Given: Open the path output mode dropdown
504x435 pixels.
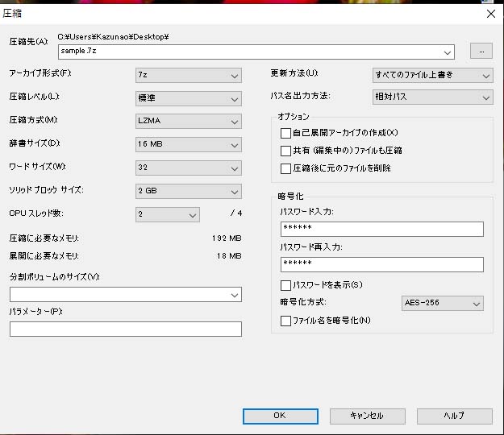Looking at the screenshot, I should (432, 98).
